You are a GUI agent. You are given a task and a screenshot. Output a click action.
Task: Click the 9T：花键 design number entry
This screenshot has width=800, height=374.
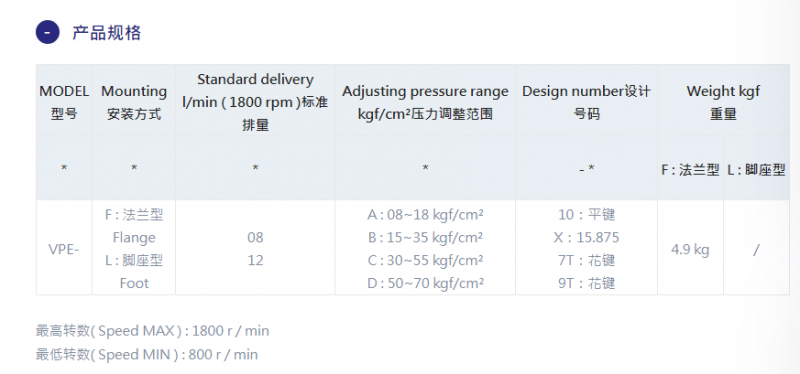coord(586,283)
